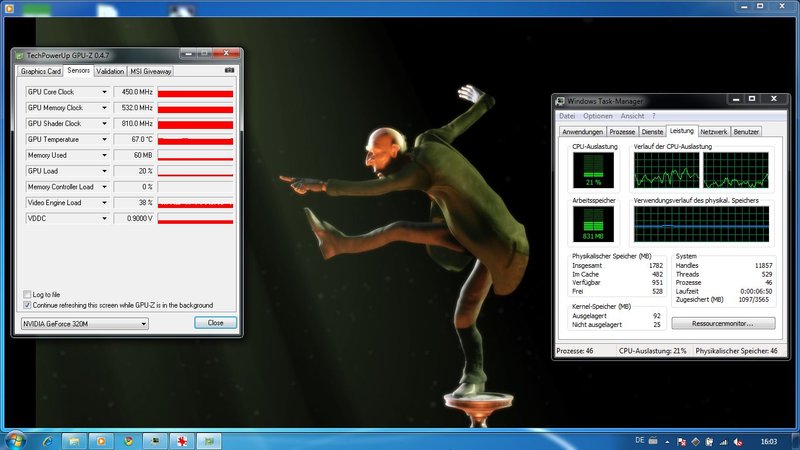The height and width of the screenshot is (450, 800).
Task: Open the GPU Temperature sensor dropdown
Action: pos(104,139)
